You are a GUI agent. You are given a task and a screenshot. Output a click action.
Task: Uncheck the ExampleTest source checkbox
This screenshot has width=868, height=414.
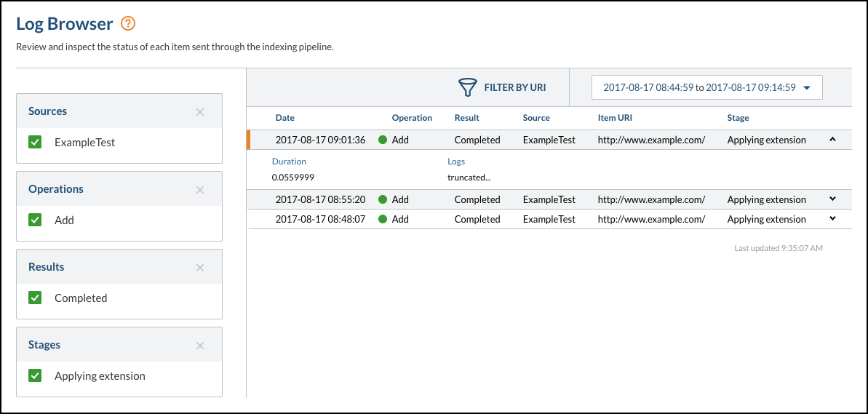point(35,142)
